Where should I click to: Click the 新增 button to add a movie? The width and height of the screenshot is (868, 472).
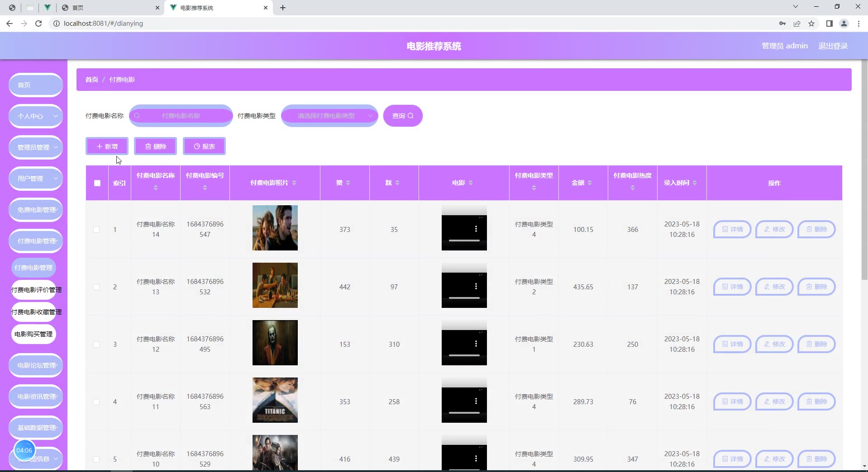point(107,146)
